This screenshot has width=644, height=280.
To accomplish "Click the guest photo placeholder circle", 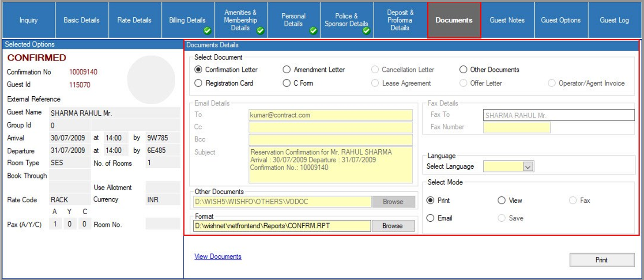I will [x=151, y=79].
